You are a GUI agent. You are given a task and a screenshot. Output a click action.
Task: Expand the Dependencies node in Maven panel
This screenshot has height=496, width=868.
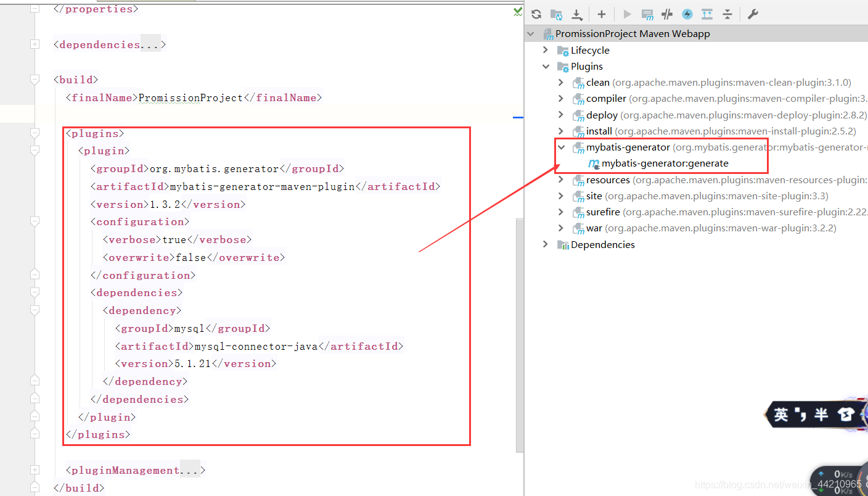(546, 244)
